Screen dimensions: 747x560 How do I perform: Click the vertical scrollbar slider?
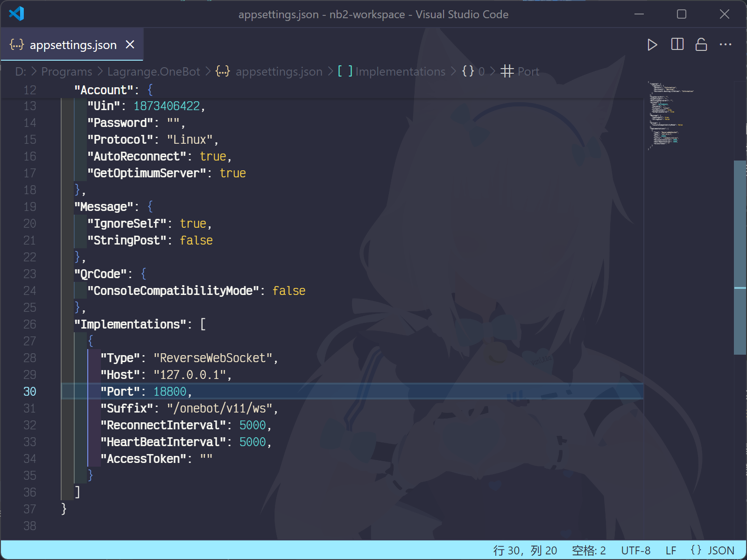click(740, 257)
